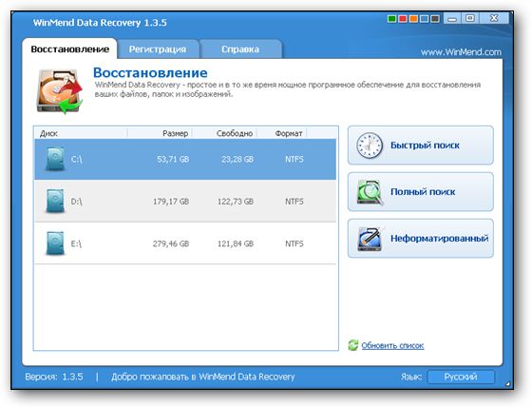Click the D:\ drive icon
Image resolution: width=532 pixels, height=408 pixels.
[x=55, y=201]
